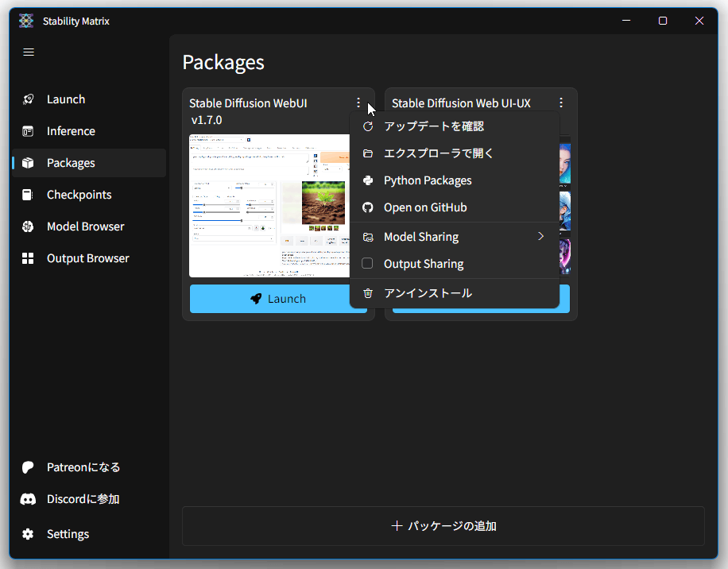Click the Model Browser brain icon
Screen dimensions: 728x569
[x=28, y=226]
